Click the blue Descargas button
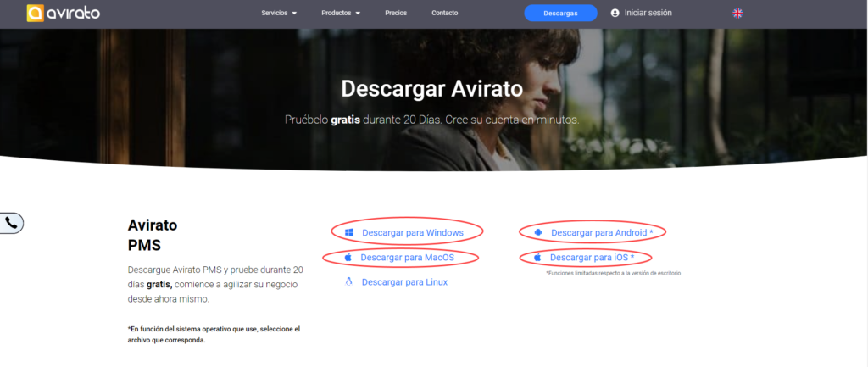 pyautogui.click(x=561, y=13)
